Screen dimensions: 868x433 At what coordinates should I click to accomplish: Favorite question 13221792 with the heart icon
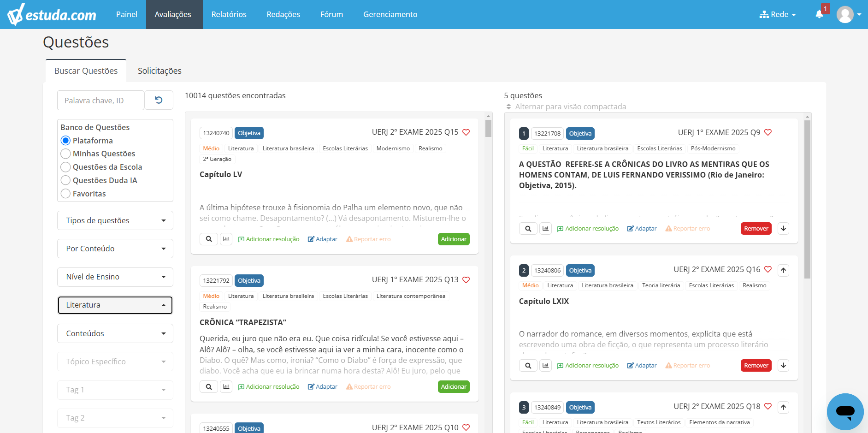466,280
